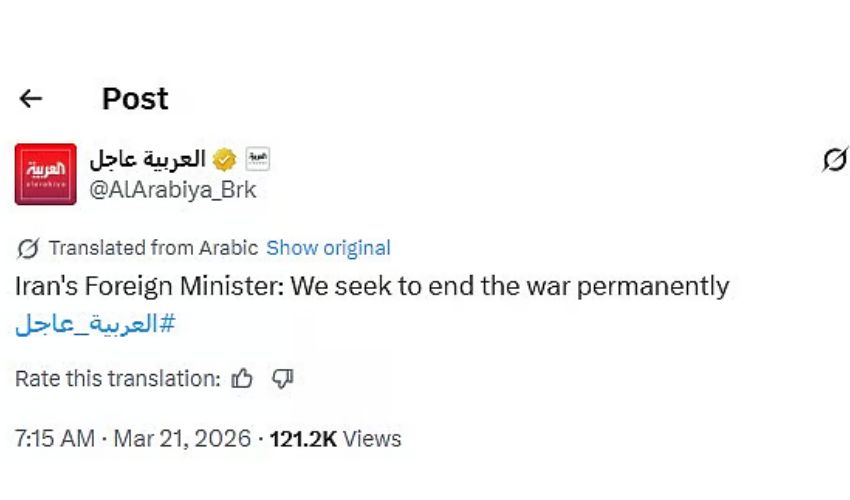
Task: Click the Translated from Arabic label
Action: [153, 248]
